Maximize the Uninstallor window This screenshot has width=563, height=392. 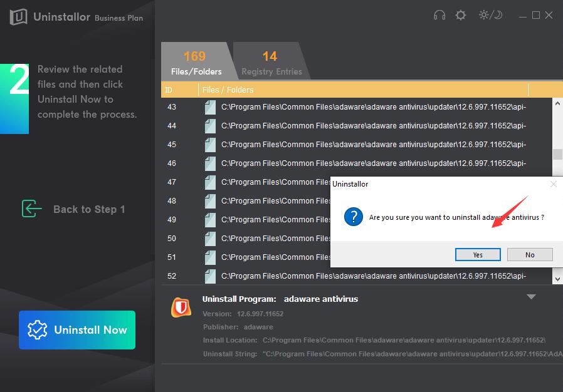click(535, 15)
